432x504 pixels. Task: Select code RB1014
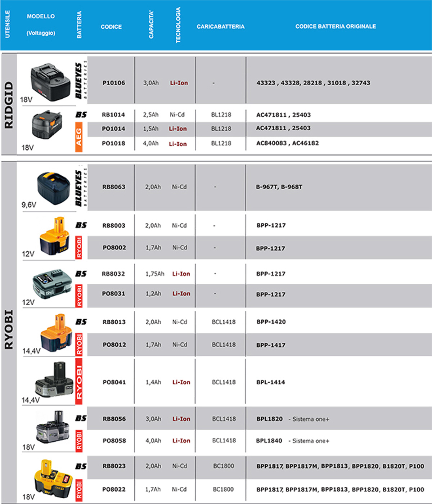coord(113,115)
